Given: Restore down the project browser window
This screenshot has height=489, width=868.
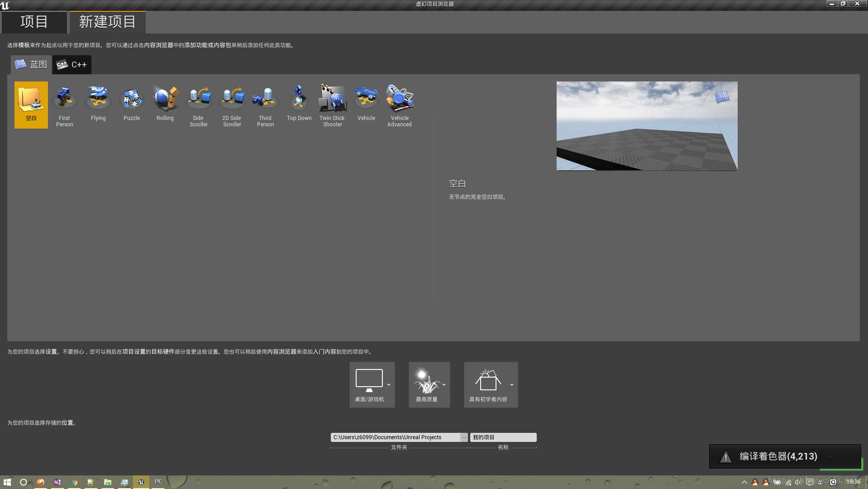Looking at the screenshot, I should pyautogui.click(x=843, y=4).
